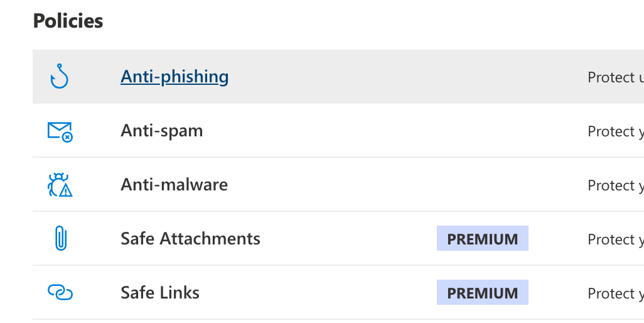Click the Safe Links row description text

point(615,293)
